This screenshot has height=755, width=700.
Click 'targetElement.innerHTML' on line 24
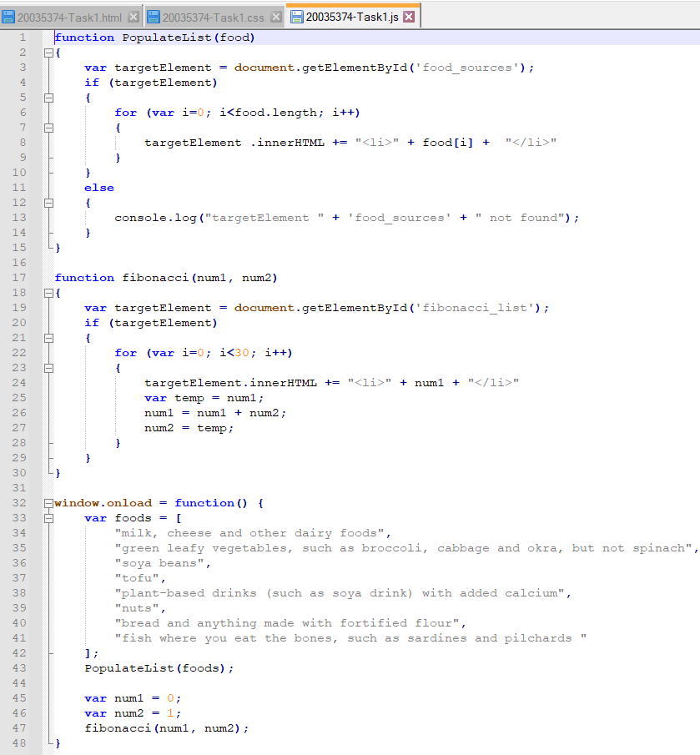(230, 383)
